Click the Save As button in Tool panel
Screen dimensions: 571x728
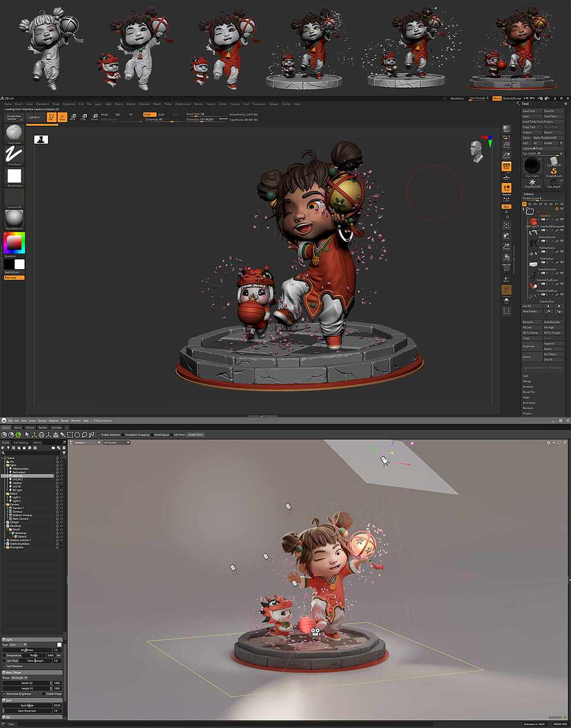(x=553, y=111)
